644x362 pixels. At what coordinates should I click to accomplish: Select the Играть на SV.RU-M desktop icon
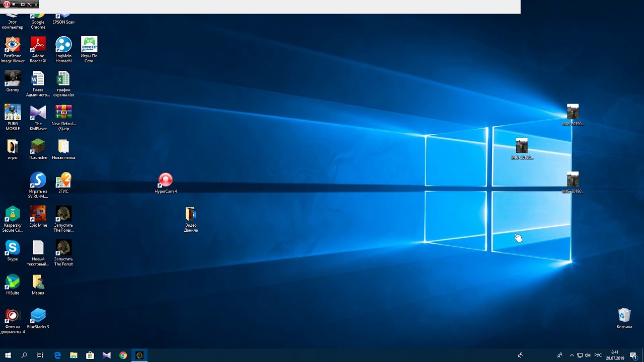coord(38,185)
